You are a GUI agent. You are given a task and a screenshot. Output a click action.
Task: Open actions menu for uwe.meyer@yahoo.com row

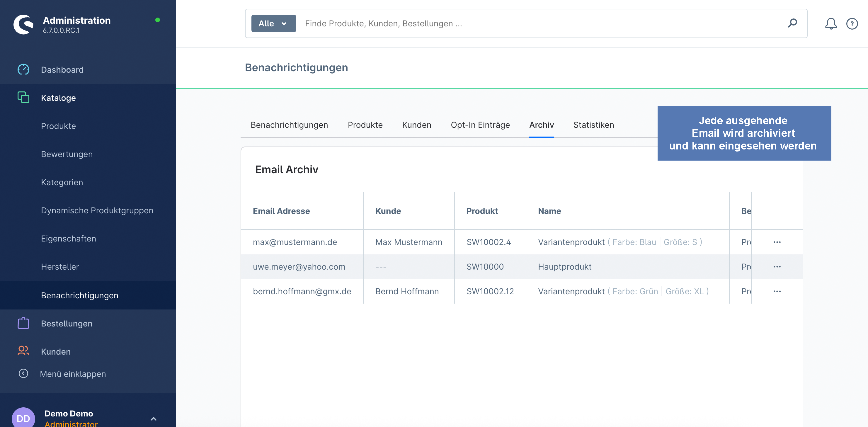point(777,267)
